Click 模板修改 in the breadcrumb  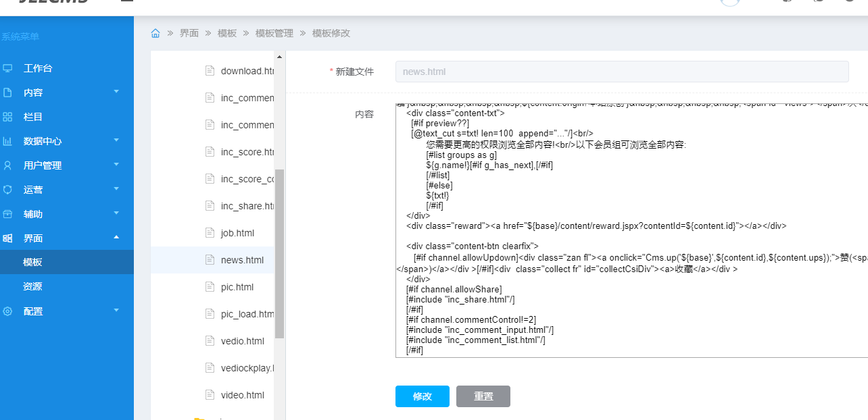pos(331,33)
